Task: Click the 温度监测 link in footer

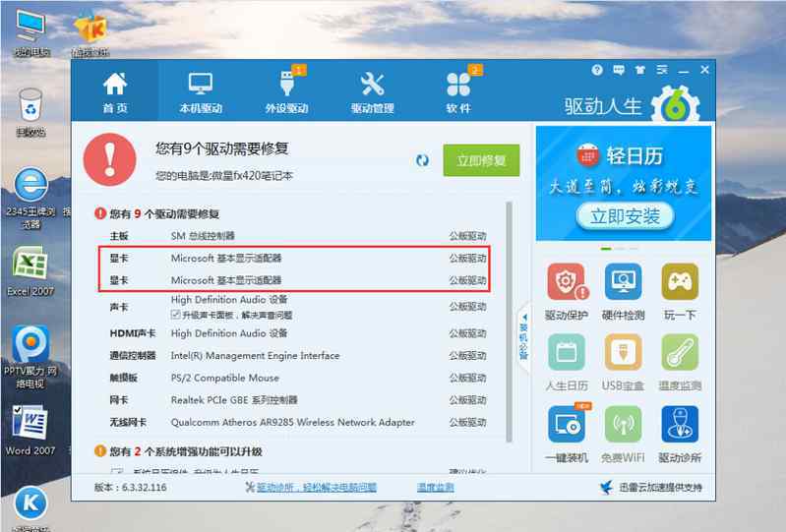Action: click(x=436, y=487)
